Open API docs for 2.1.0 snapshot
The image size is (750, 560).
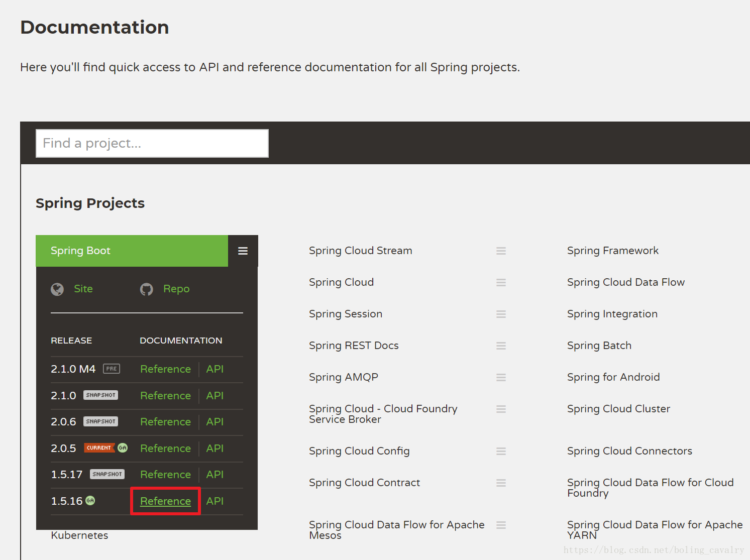click(x=215, y=396)
